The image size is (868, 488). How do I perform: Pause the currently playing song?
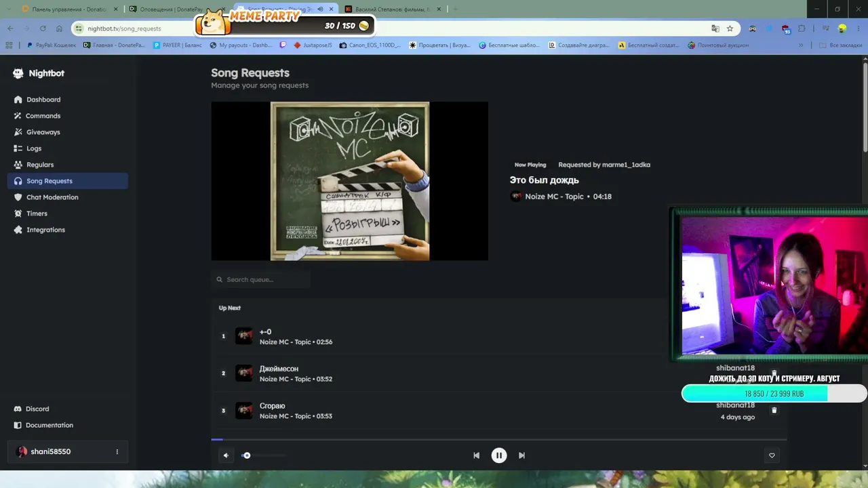pyautogui.click(x=498, y=455)
